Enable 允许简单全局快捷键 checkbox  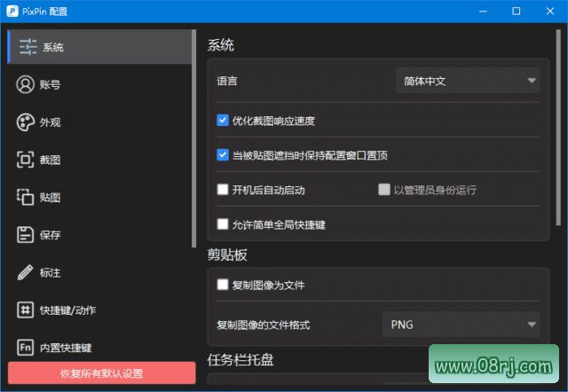[x=223, y=224]
